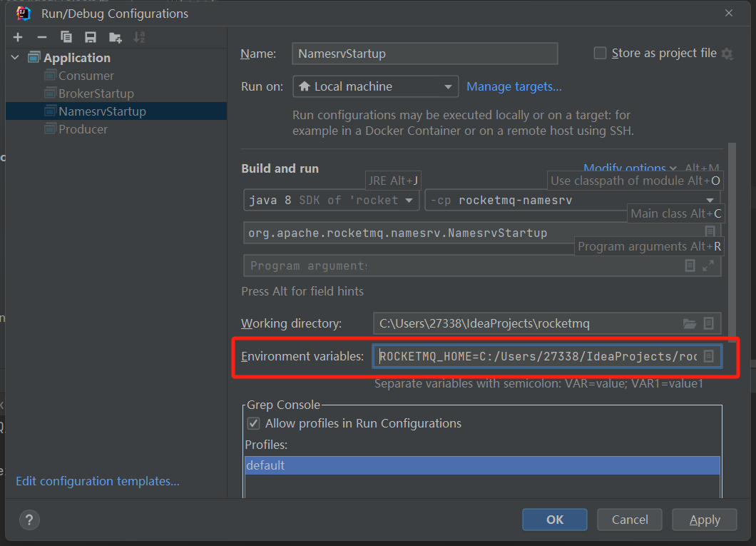The image size is (756, 546).
Task: Click the IntelliJ IDEA logo in title bar
Action: [23, 13]
